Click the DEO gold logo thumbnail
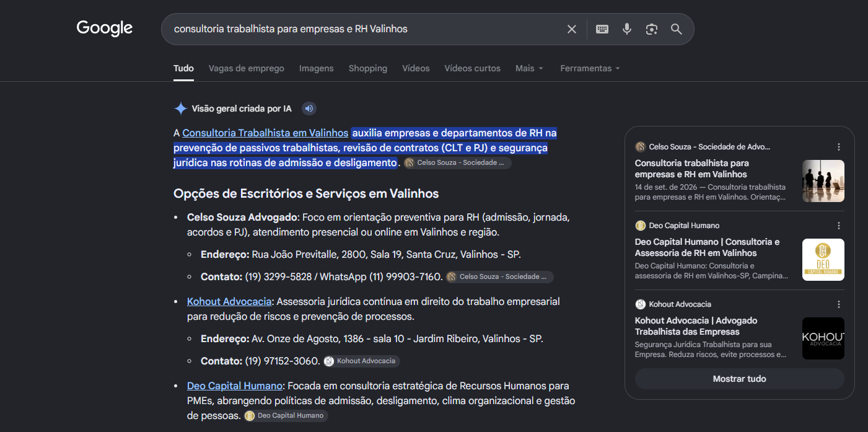The image size is (868, 432). point(823,260)
